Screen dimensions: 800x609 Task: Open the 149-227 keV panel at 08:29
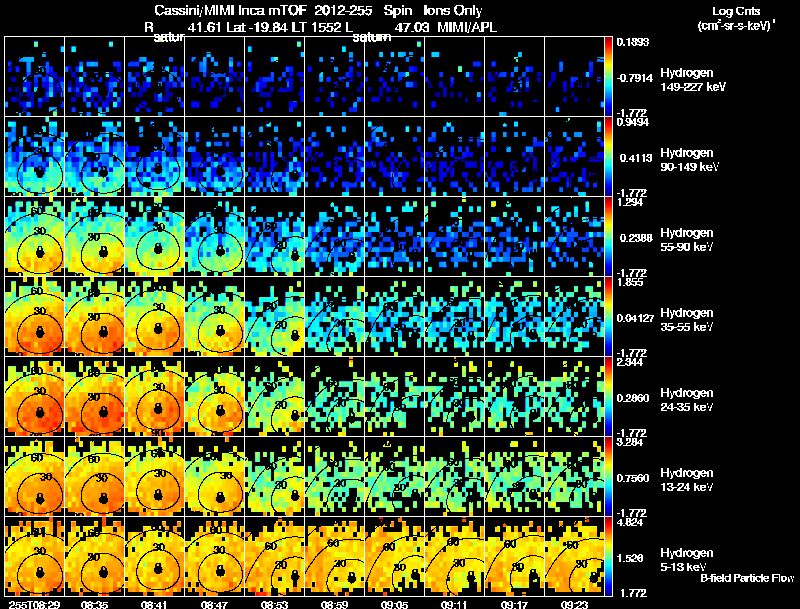click(34, 77)
